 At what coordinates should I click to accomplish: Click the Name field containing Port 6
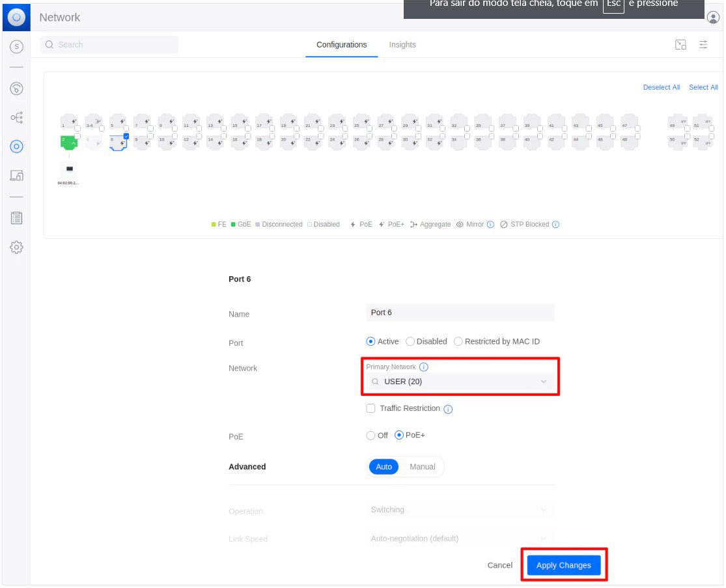460,313
